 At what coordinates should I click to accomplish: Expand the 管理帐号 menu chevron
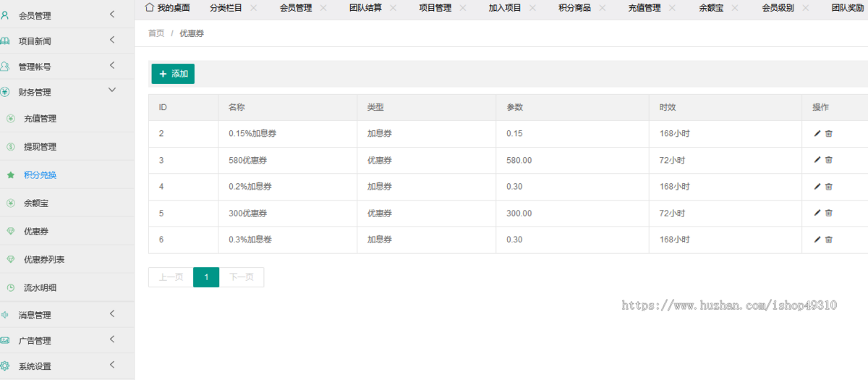click(x=112, y=65)
